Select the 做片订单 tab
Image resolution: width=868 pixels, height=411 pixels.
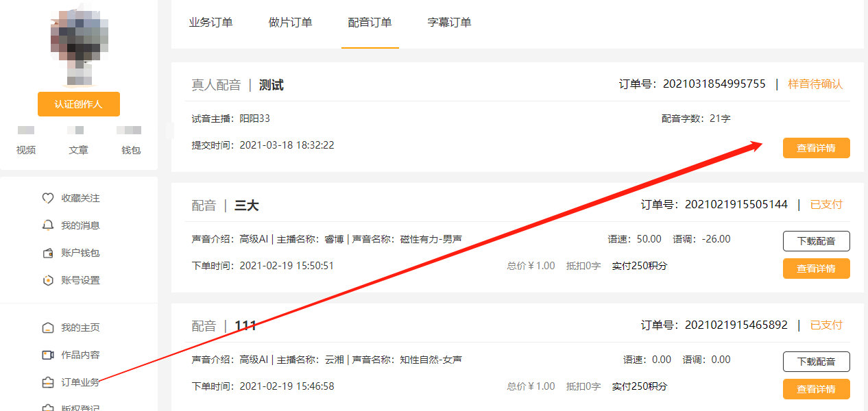point(290,23)
